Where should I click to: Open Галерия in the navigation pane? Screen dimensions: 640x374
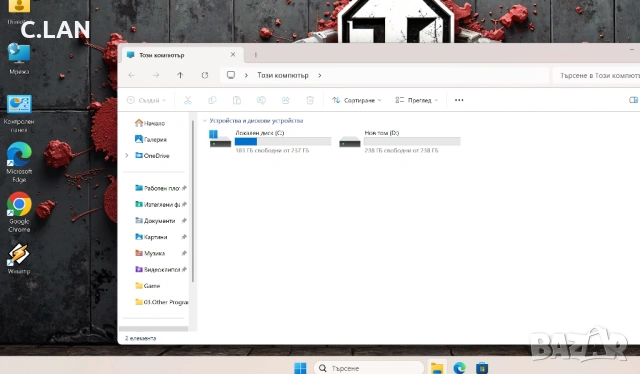(151, 139)
